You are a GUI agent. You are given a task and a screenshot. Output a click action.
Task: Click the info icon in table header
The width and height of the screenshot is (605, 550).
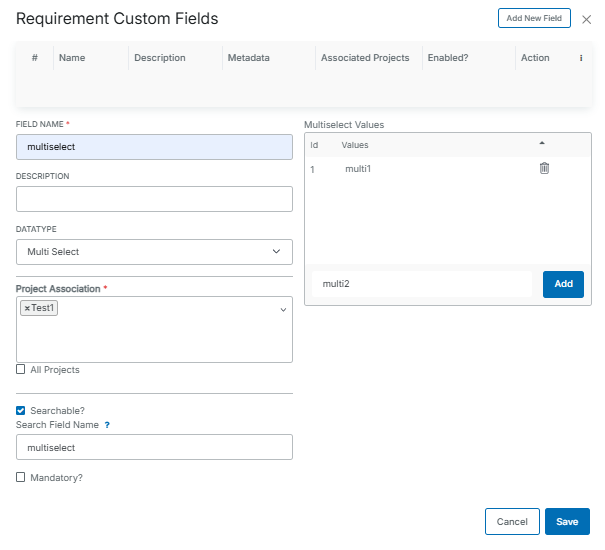[x=581, y=58]
